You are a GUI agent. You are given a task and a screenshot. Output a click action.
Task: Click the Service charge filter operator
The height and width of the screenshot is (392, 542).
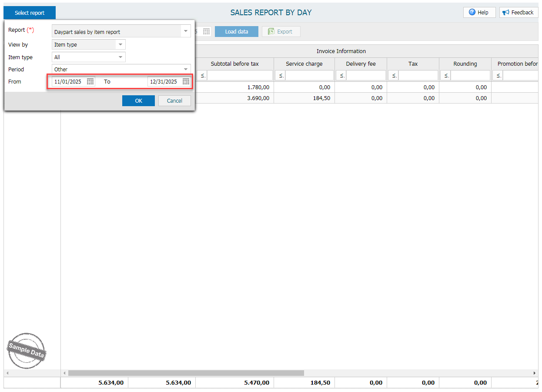tap(280, 76)
